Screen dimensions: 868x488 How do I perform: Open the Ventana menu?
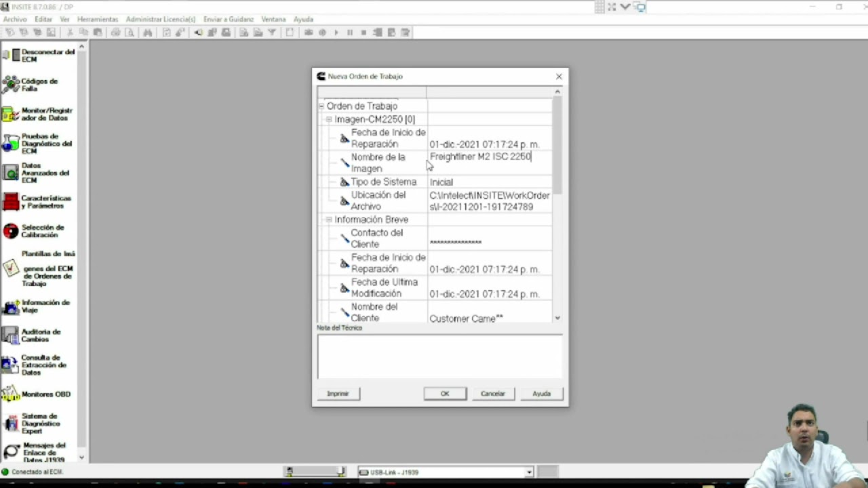(x=273, y=19)
